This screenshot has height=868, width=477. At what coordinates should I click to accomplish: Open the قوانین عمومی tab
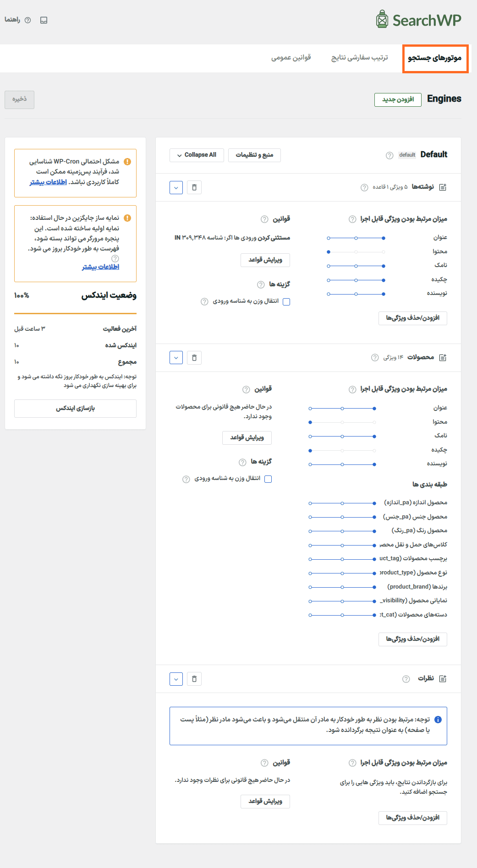pos(291,58)
